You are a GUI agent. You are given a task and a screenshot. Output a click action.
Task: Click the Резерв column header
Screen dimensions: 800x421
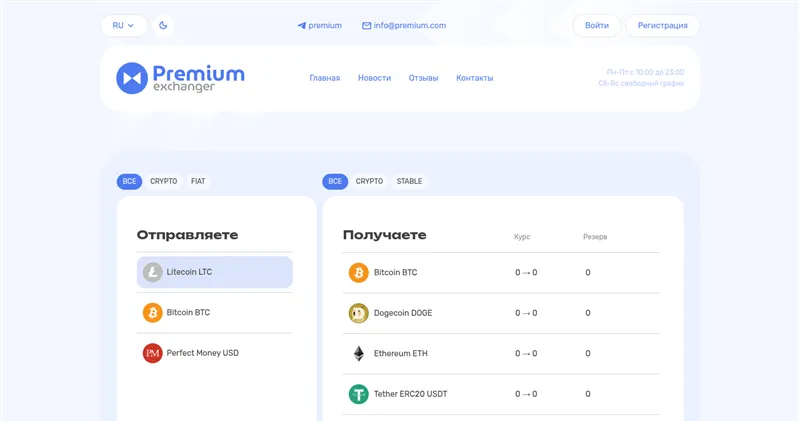point(595,237)
